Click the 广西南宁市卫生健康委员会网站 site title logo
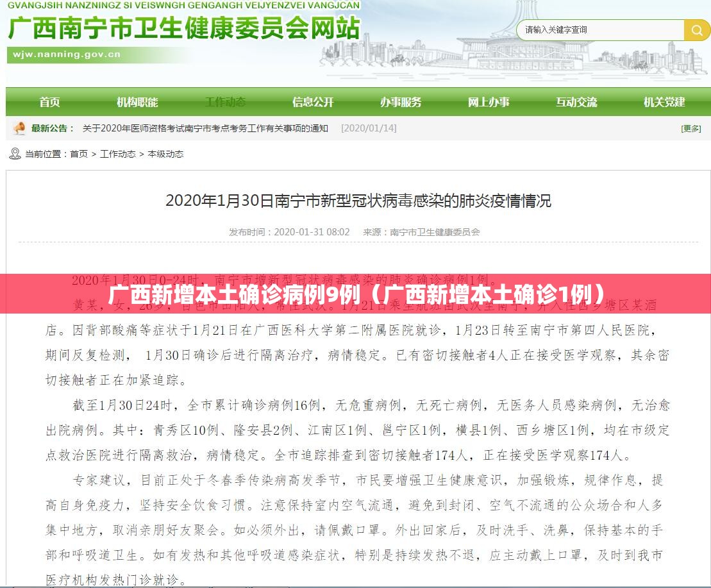Screen dimensions: 711x588 pos(184,28)
